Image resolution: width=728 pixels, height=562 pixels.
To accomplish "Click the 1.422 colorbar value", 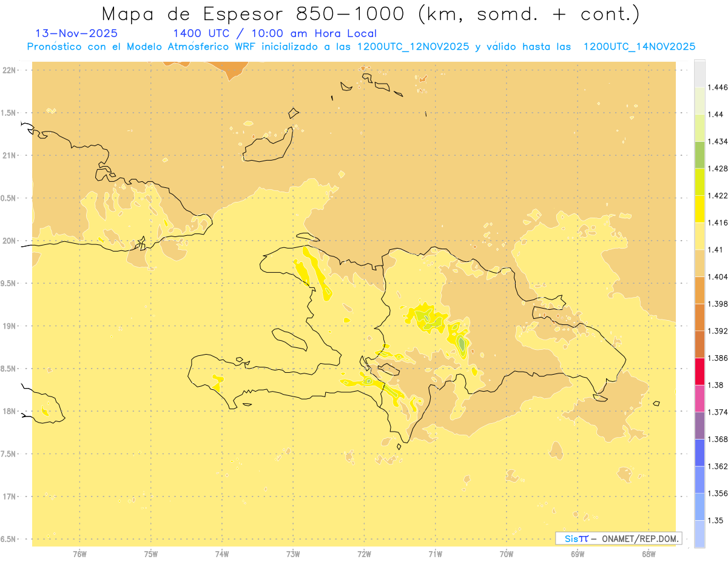I will [x=719, y=195].
